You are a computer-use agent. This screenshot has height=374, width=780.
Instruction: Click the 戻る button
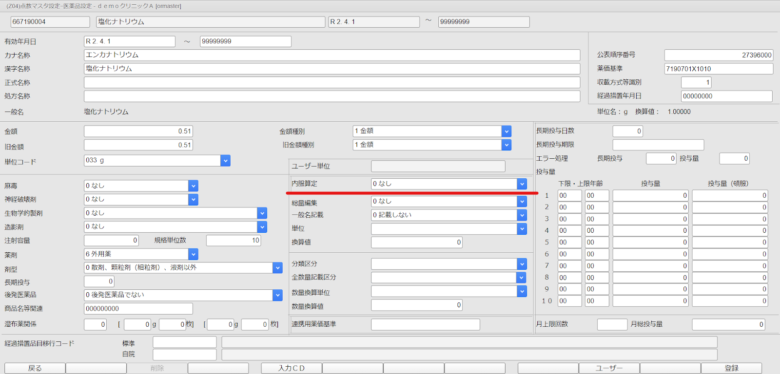[x=35, y=368]
